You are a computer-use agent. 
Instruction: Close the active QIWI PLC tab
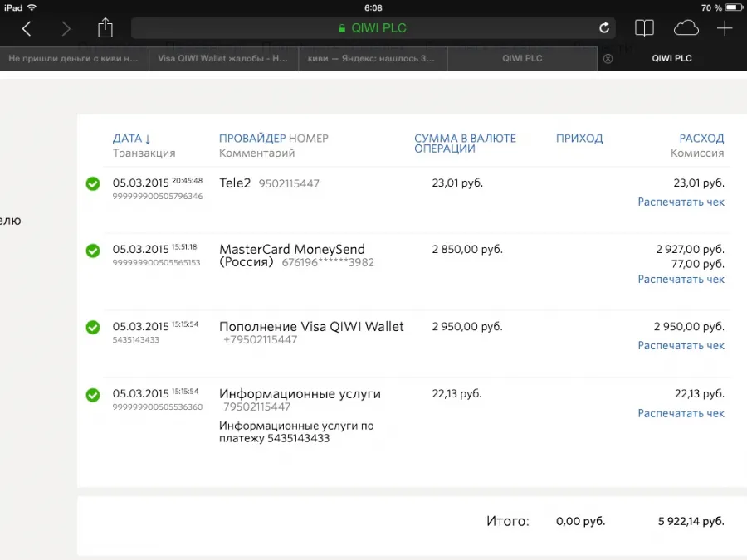[608, 59]
